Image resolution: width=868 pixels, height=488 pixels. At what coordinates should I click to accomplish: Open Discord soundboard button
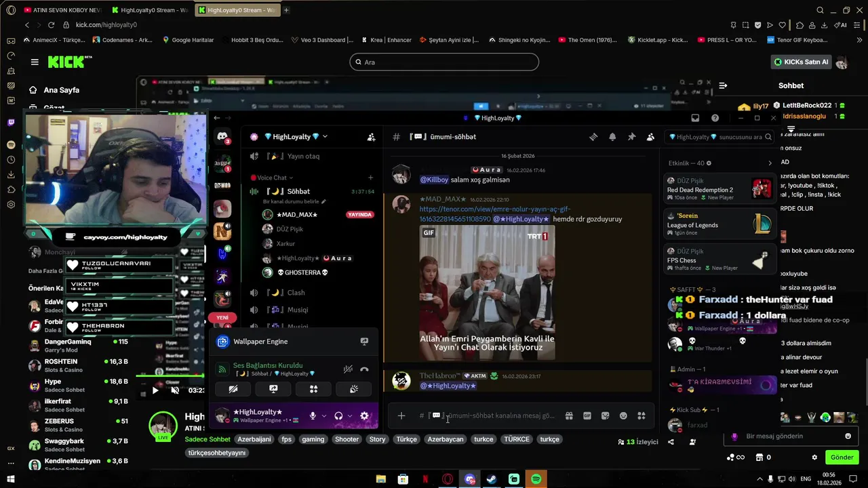353,389
